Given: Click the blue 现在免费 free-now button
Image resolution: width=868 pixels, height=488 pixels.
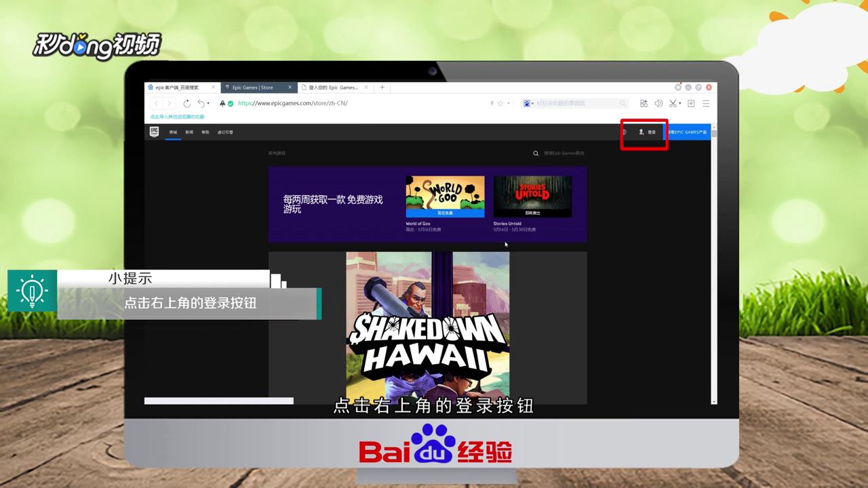Looking at the screenshot, I should tap(445, 213).
